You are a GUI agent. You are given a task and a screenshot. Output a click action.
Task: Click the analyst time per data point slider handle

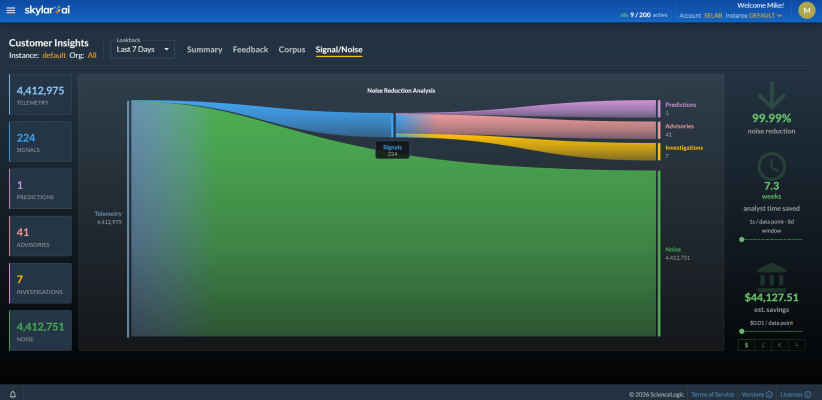point(741,240)
